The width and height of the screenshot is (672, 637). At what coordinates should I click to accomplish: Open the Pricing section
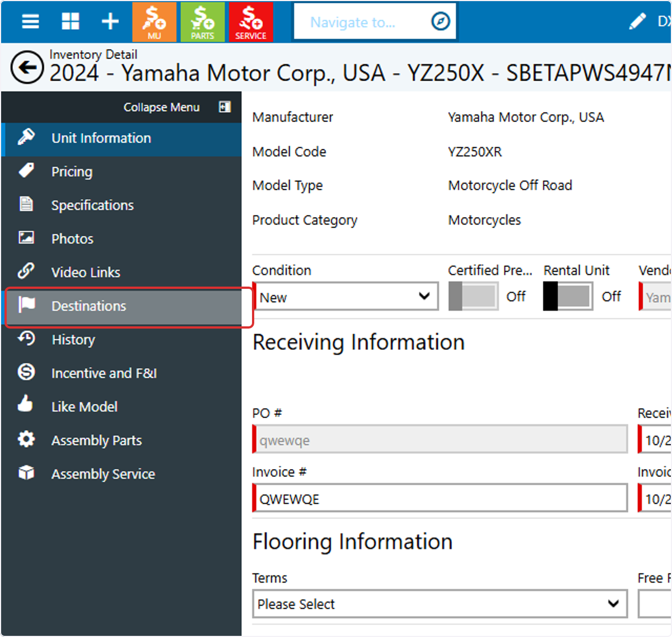[x=122, y=172]
